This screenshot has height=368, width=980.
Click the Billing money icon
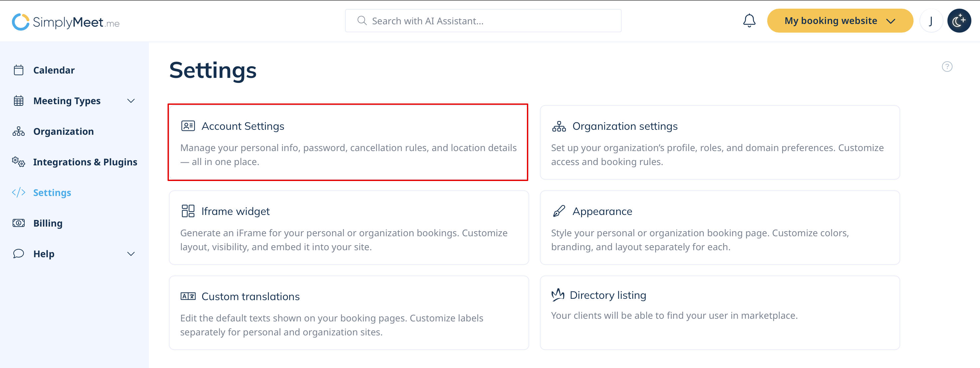click(x=19, y=223)
